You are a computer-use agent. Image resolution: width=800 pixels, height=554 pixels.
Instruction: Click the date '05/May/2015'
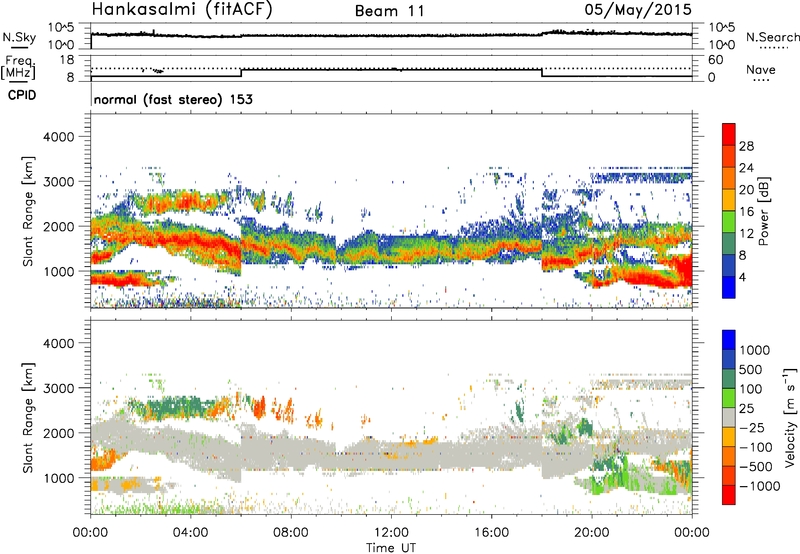(638, 9)
